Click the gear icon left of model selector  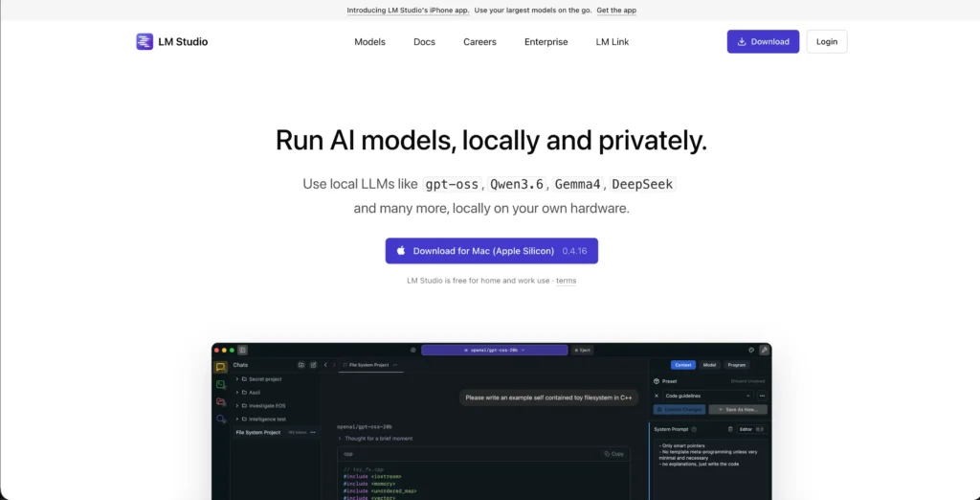(413, 350)
